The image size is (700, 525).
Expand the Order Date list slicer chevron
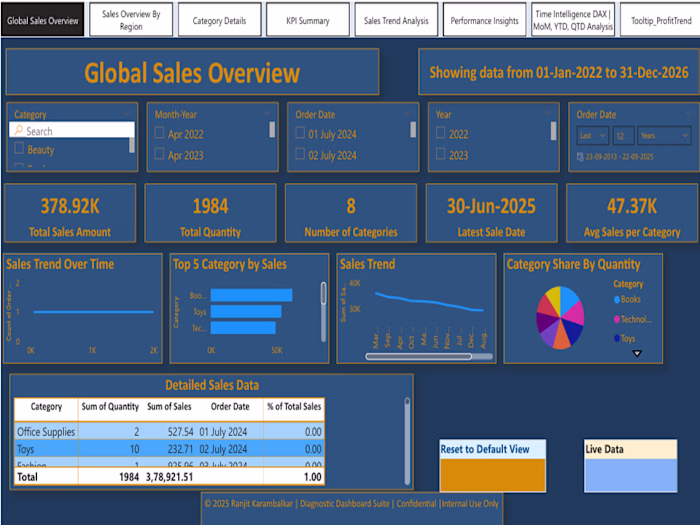[x=408, y=114]
